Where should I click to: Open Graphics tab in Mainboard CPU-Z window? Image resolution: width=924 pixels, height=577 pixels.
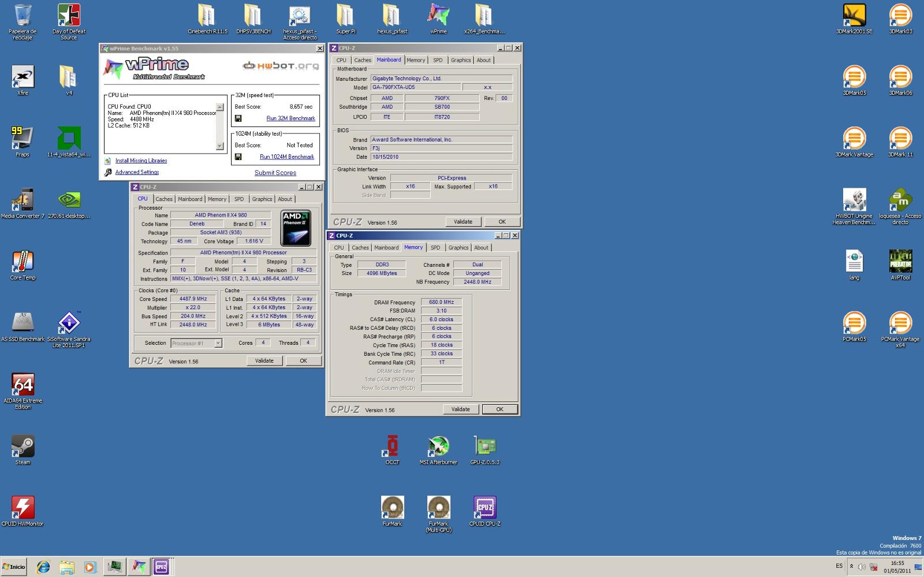click(461, 61)
